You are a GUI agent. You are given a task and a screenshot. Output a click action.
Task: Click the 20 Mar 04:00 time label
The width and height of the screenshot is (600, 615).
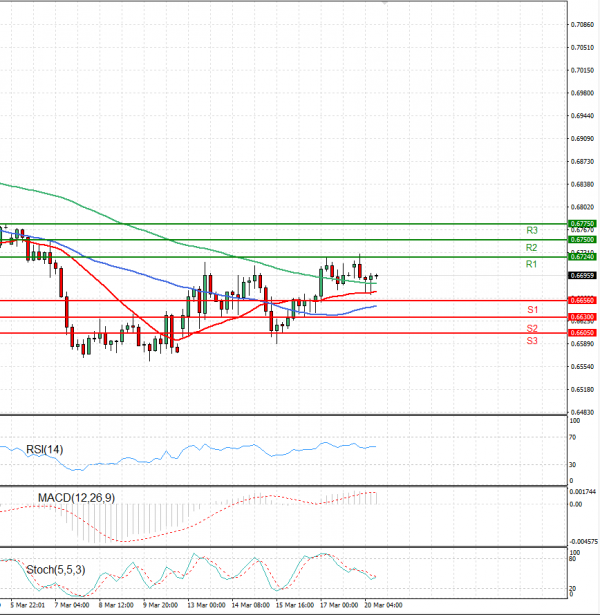(383, 605)
